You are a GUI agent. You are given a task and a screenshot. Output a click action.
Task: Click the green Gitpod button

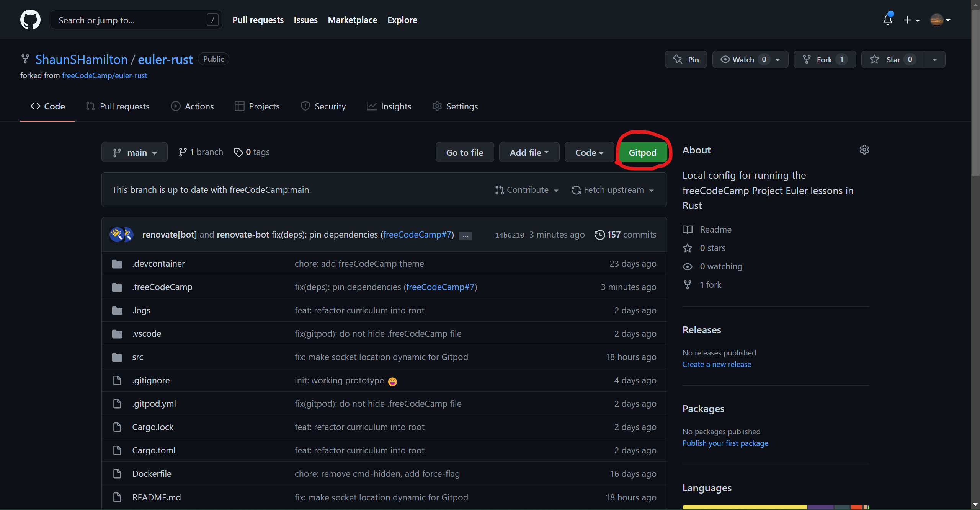642,152
